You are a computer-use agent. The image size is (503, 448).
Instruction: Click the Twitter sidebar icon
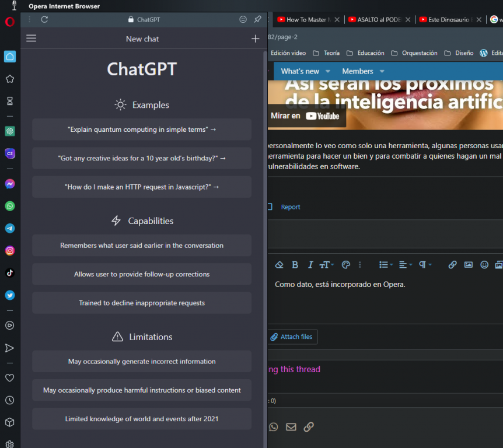(x=10, y=295)
